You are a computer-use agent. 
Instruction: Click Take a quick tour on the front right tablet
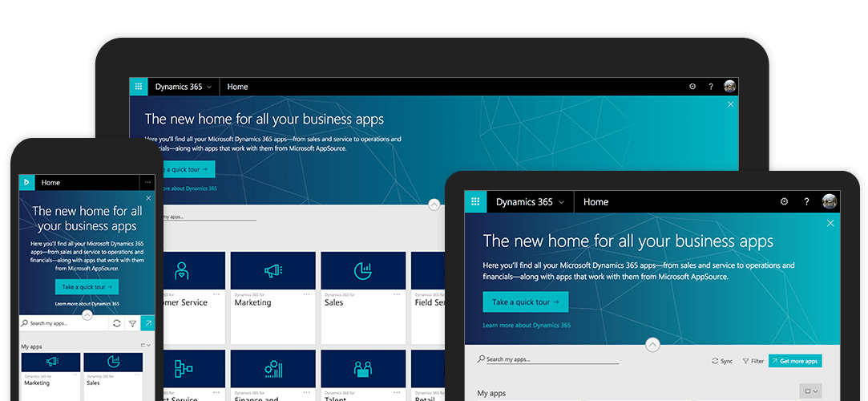[526, 302]
